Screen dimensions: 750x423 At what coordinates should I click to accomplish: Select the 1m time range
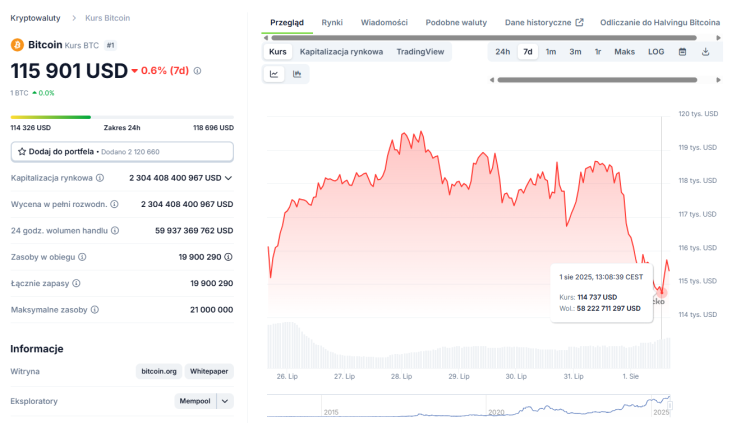click(x=551, y=52)
